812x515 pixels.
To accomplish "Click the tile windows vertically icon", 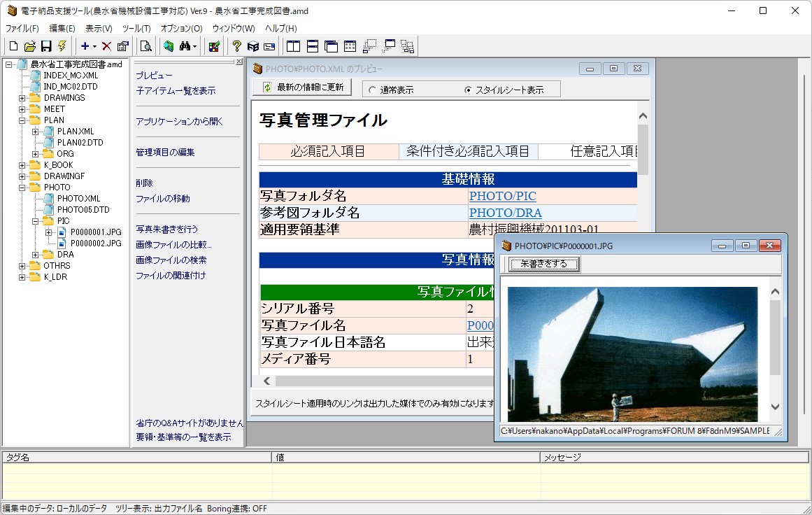I will pyautogui.click(x=294, y=46).
